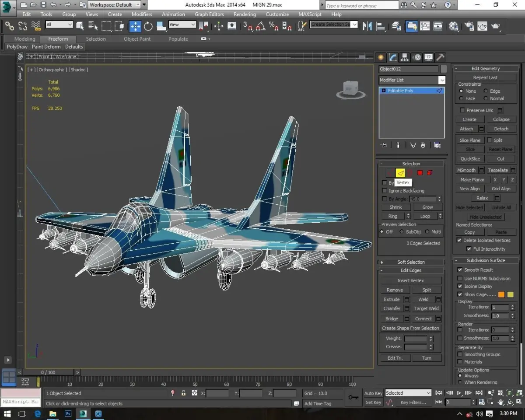
Task: Open the Motion command panel tab
Action: 416,57
